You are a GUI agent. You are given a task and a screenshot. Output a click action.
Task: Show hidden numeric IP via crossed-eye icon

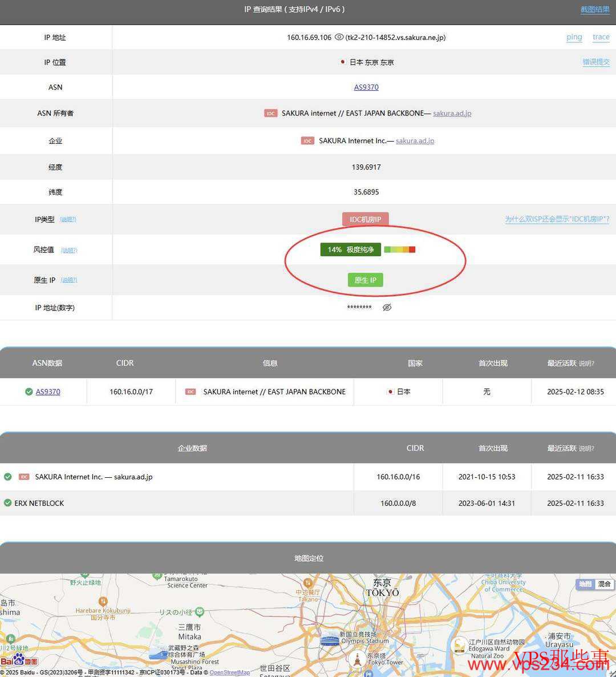(x=387, y=308)
